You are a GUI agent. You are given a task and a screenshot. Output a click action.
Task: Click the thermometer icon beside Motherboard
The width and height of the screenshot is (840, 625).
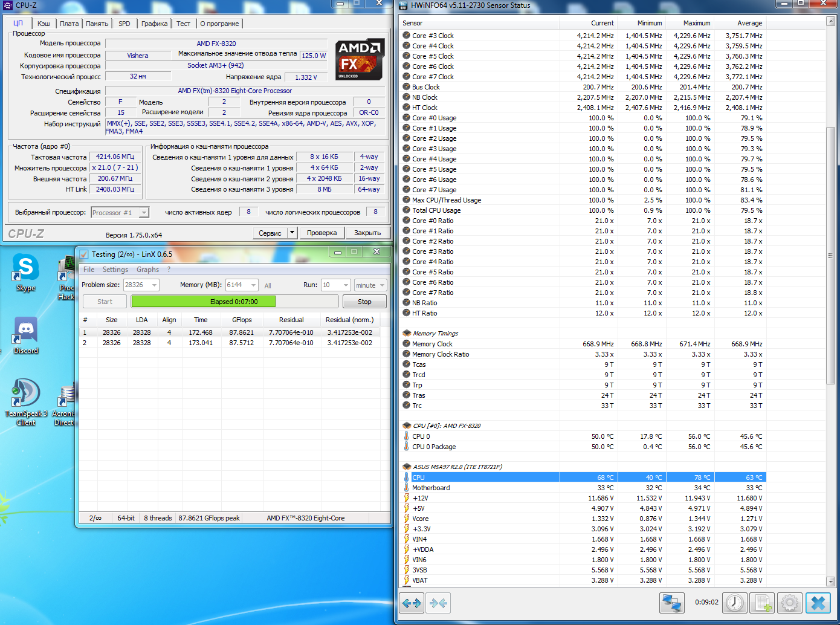407,488
